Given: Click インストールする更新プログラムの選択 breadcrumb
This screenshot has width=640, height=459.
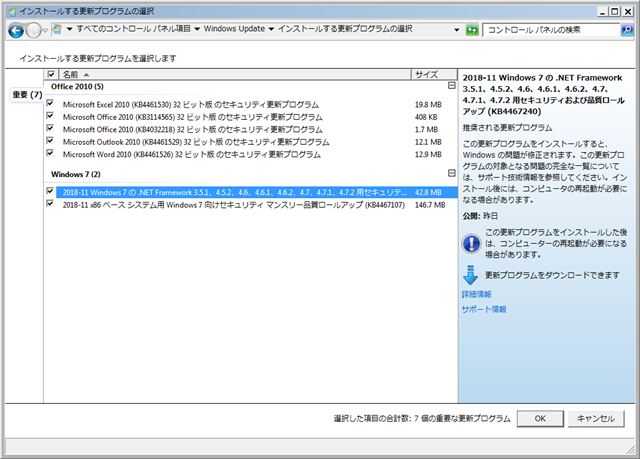Looking at the screenshot, I should (x=345, y=29).
